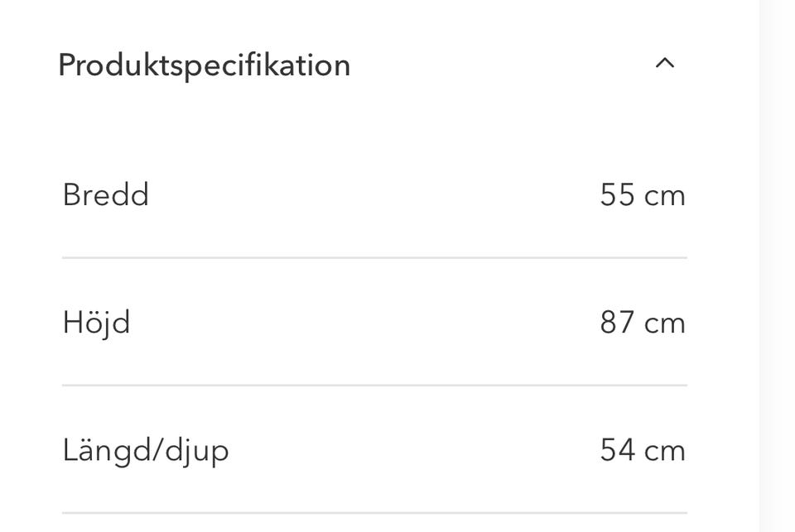Select the 55 cm width value
Screen dimensions: 795x532
[x=642, y=195]
